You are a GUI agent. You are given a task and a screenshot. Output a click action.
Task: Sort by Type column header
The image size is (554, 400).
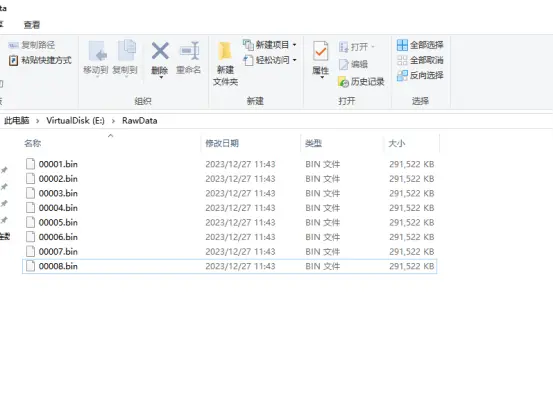click(313, 143)
